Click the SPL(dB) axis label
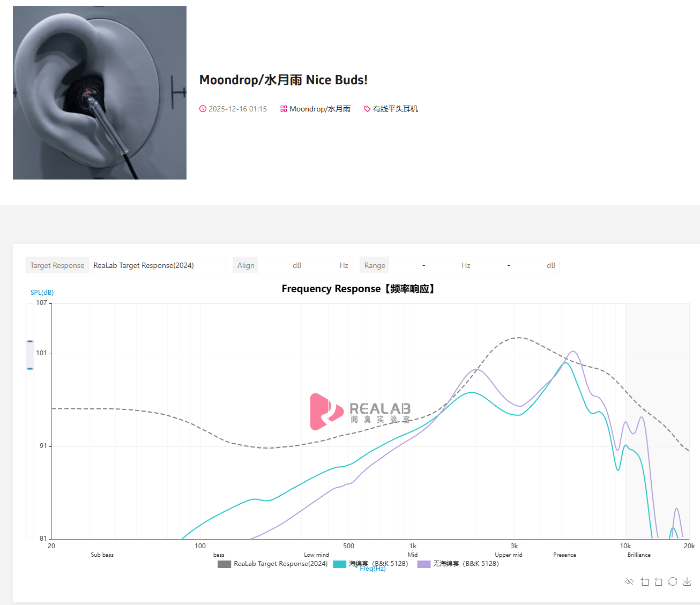 [x=42, y=293]
